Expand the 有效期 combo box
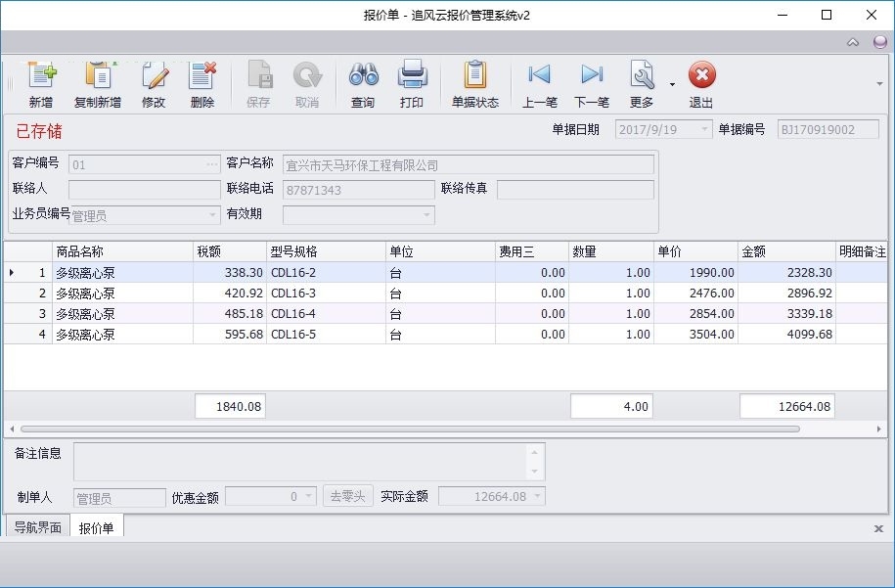Screen dimensions: 895x588 pyautogui.click(x=426, y=215)
